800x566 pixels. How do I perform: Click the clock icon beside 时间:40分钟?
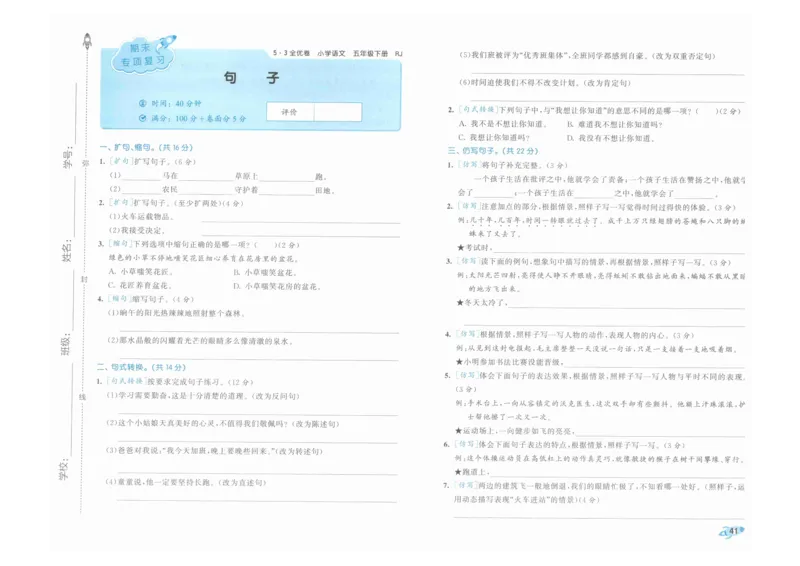142,104
